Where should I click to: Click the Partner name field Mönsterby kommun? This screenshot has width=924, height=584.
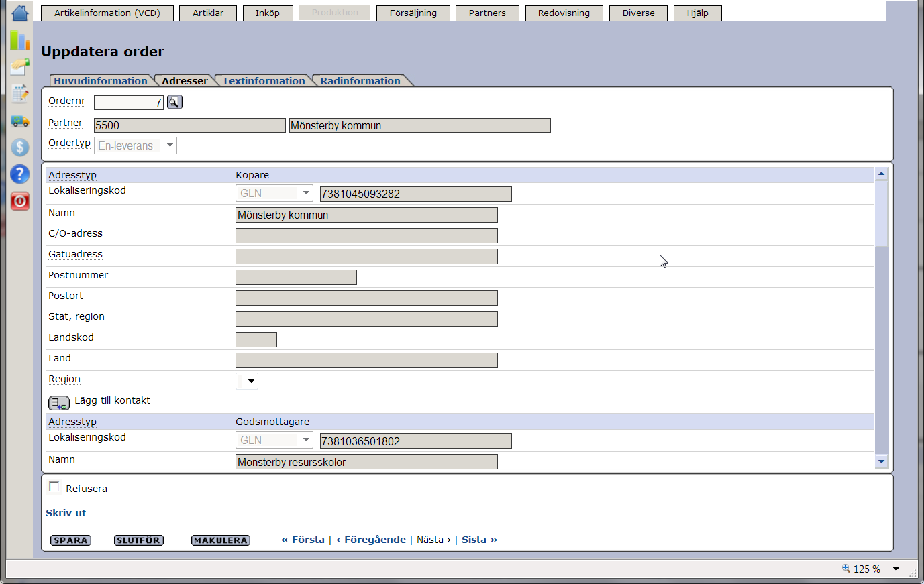click(x=420, y=125)
